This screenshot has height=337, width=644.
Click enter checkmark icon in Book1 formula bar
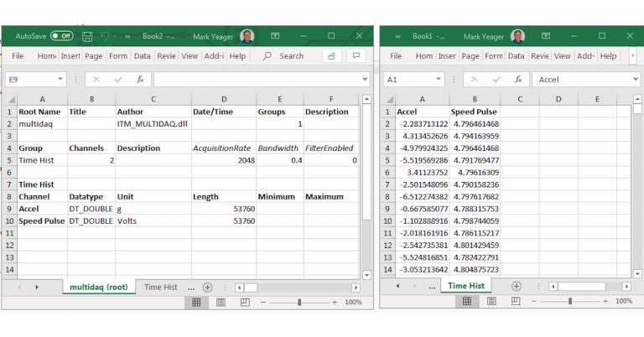496,80
